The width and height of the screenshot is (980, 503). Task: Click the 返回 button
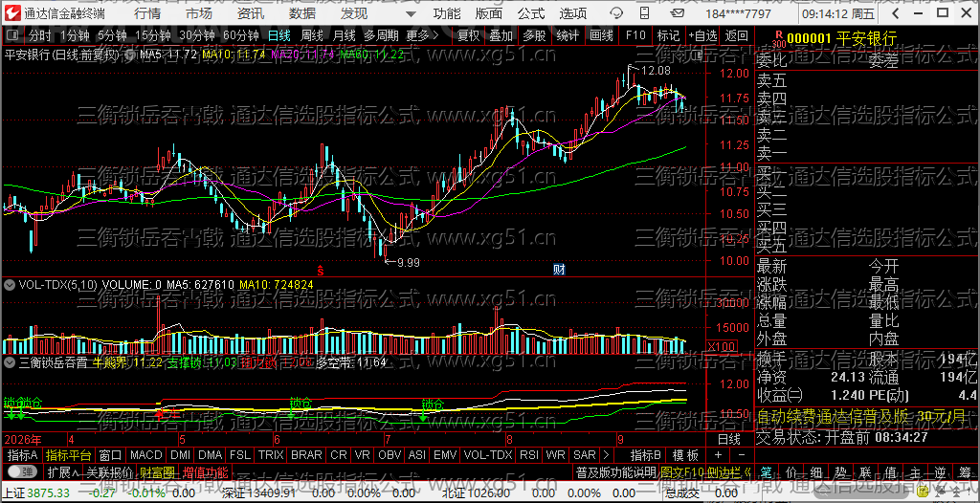737,35
